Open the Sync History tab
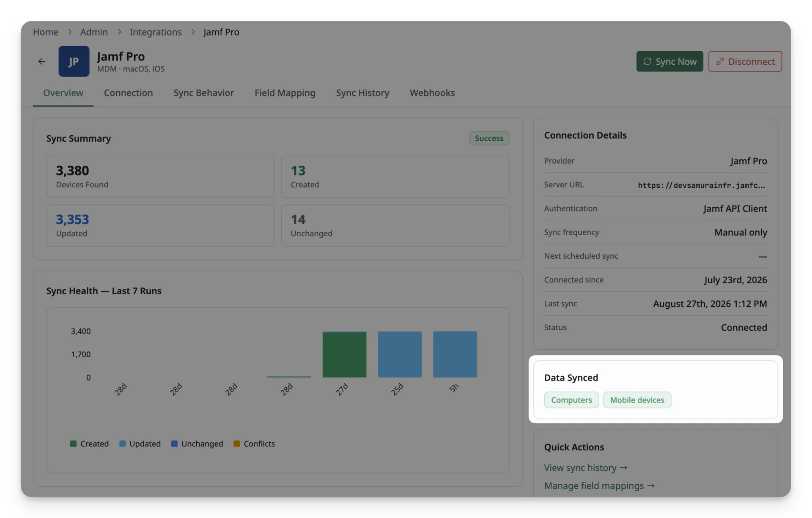812x518 pixels. 362,93
